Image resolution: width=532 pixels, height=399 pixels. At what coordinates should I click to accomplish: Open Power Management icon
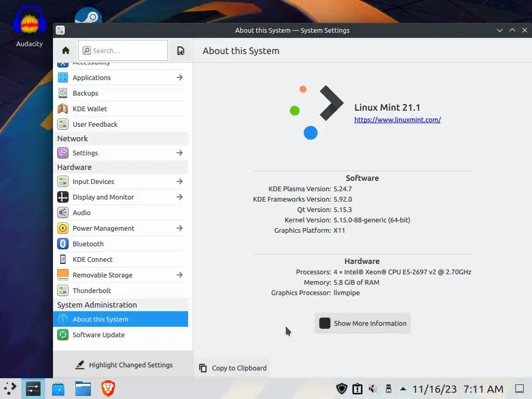[63, 228]
